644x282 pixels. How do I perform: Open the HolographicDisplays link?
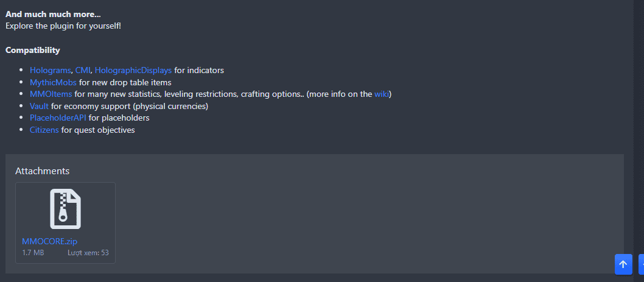(x=133, y=70)
